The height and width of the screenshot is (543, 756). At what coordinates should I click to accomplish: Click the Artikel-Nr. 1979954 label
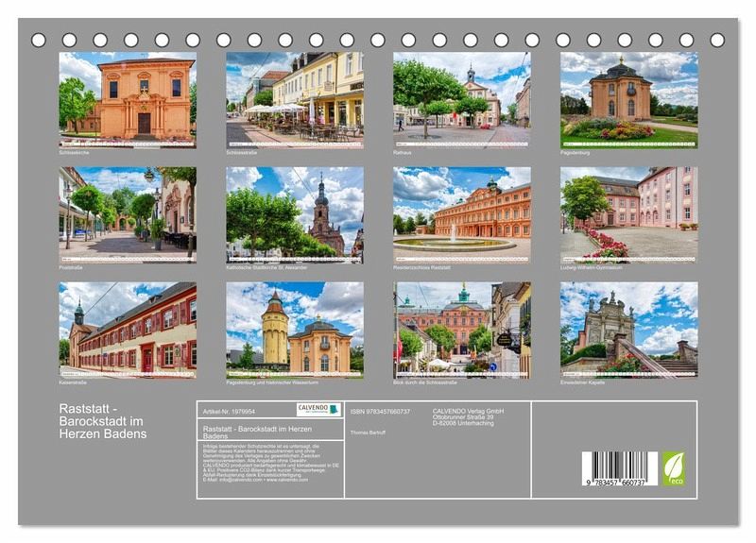[229, 412]
